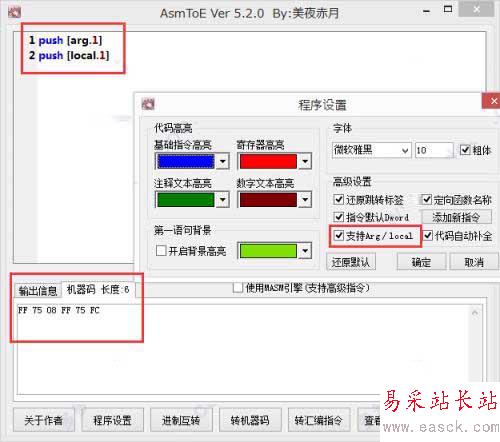
Task: Click 确定 button in settings
Action: tap(421, 262)
